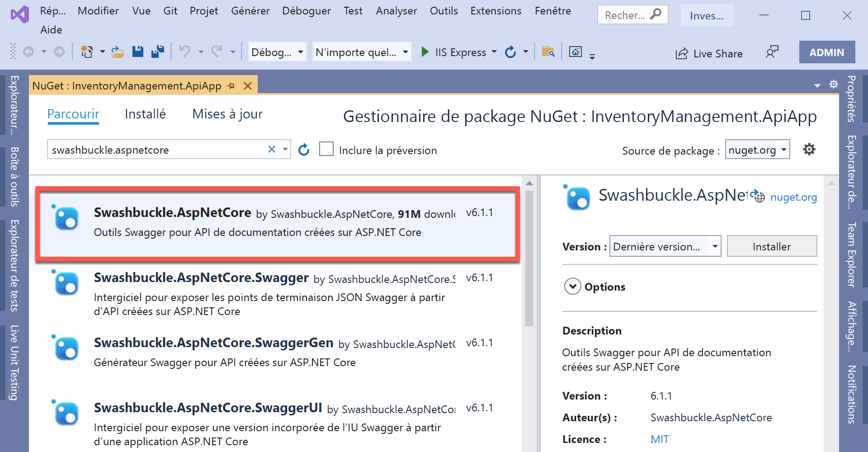
Task: Open the Live Unit Testing side tab
Action: point(15,363)
